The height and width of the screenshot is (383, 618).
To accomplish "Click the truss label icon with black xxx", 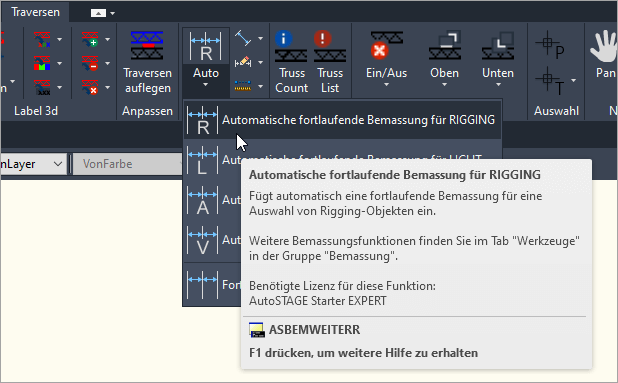I will 42,87.
